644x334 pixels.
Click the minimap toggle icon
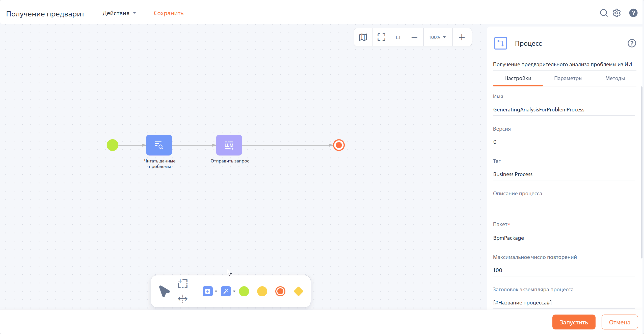click(x=363, y=37)
